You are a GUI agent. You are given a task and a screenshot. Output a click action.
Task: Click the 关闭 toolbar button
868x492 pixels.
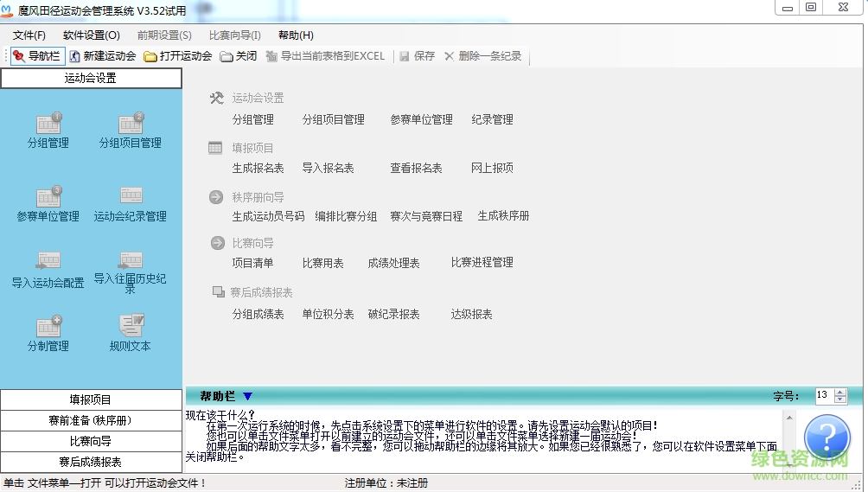coord(239,56)
